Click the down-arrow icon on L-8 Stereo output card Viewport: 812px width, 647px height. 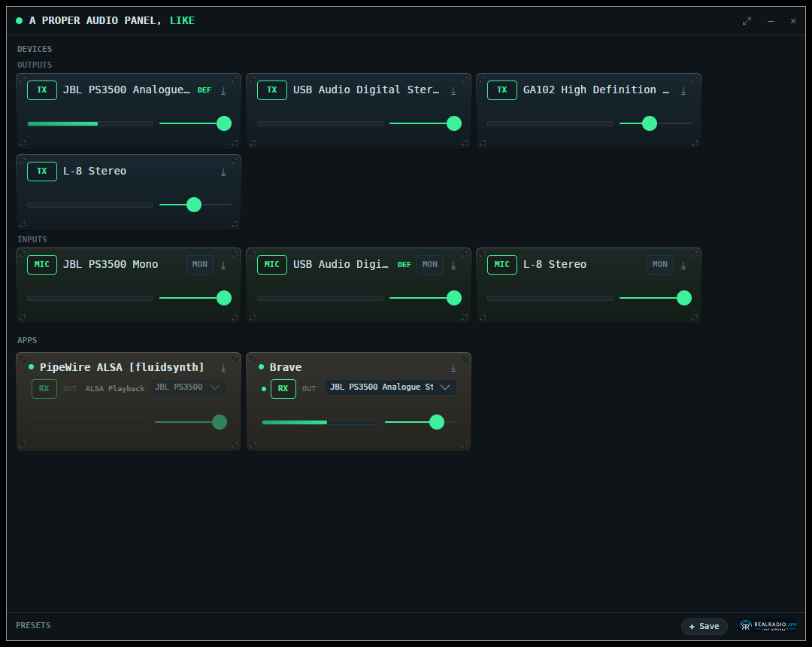pos(223,172)
